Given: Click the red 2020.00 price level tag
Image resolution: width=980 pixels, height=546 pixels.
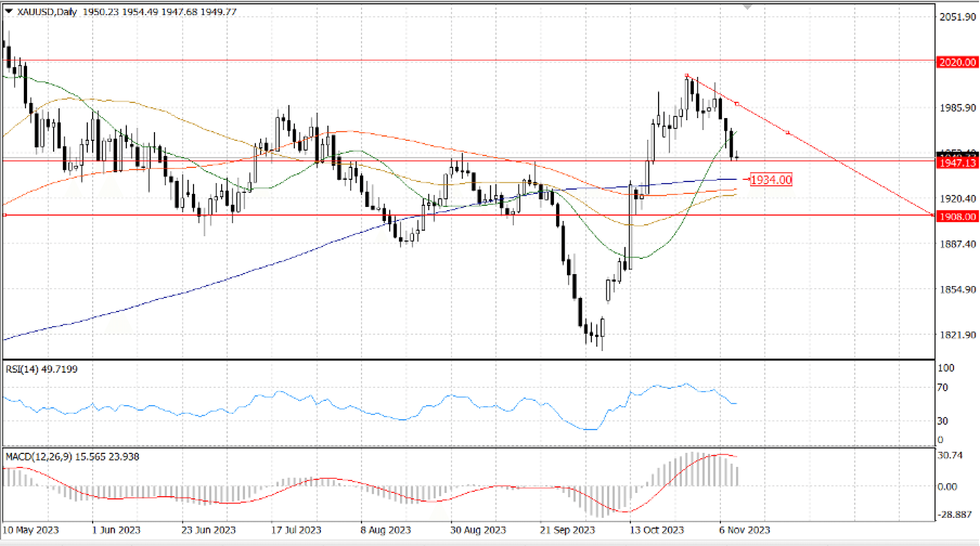Looking at the screenshot, I should pos(957,62).
